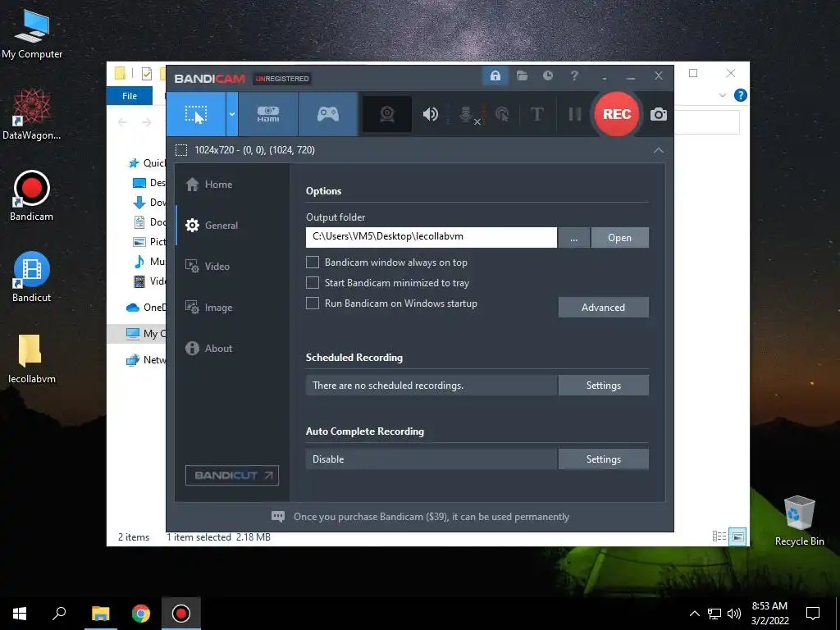This screenshot has height=630, width=840.
Task: Open Scheduled Recording Settings button
Action: click(603, 386)
